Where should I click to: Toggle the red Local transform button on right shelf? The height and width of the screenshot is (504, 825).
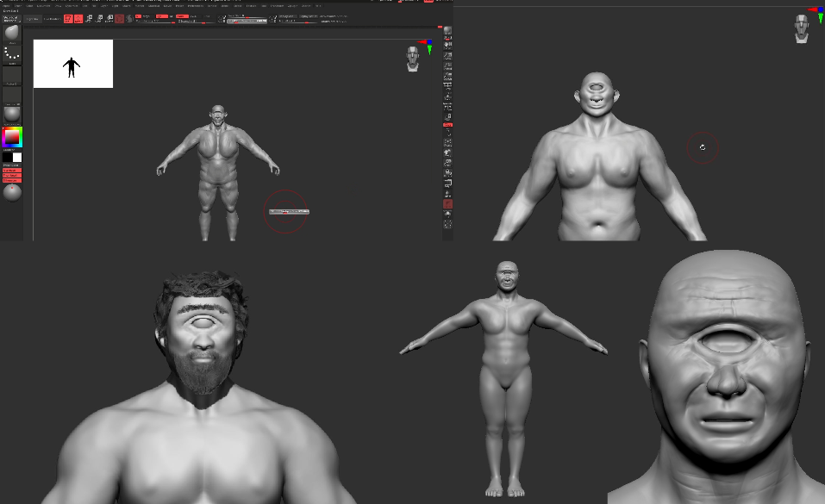coord(447,125)
